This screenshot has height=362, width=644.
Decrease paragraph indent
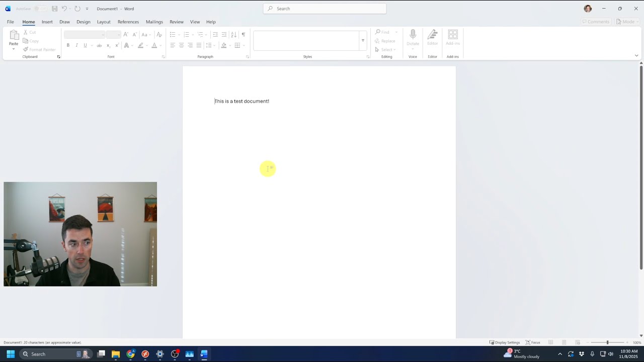coord(215,35)
